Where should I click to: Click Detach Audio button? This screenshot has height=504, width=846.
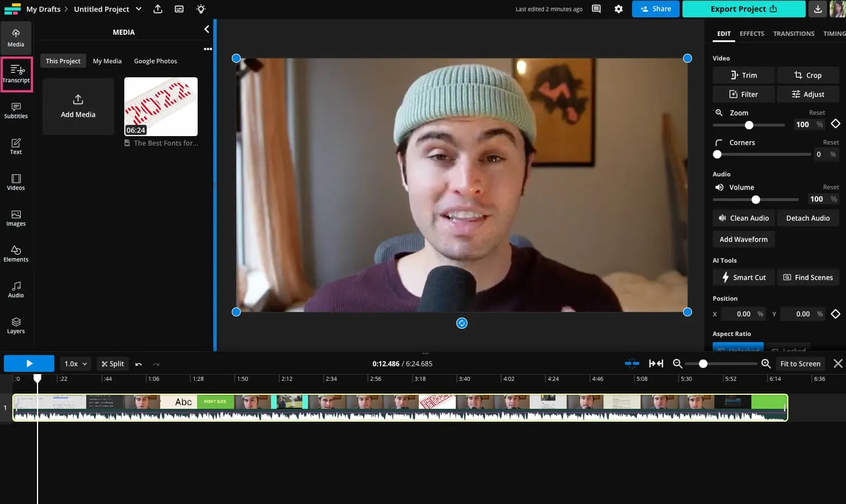[x=808, y=218]
